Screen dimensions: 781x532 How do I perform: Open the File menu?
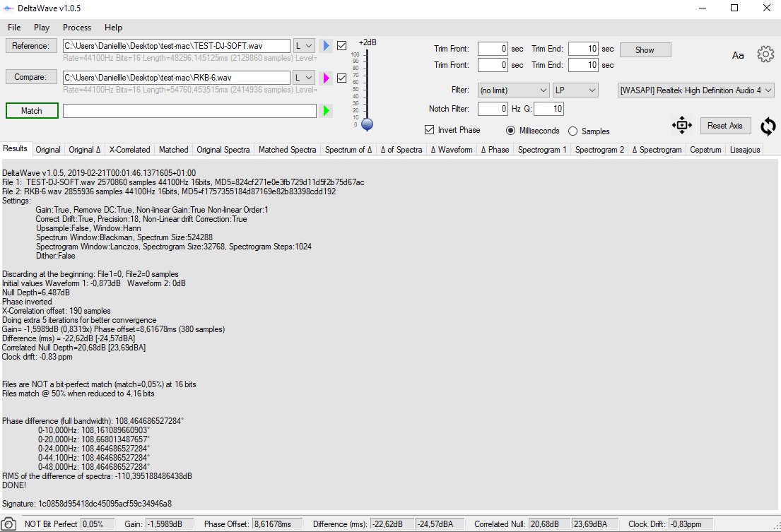click(x=14, y=28)
